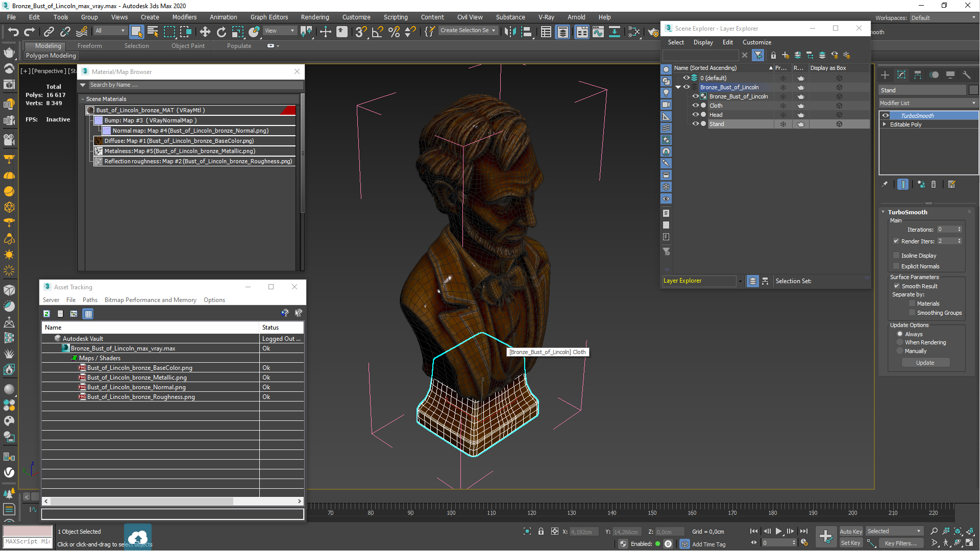This screenshot has width=980, height=551.
Task: Click the Auto Key button
Action: tap(851, 532)
